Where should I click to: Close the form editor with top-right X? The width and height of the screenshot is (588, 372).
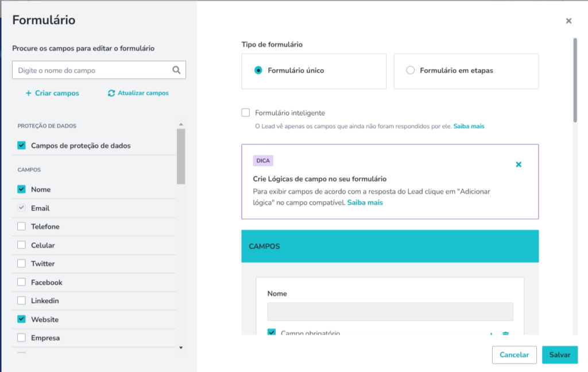click(x=568, y=21)
